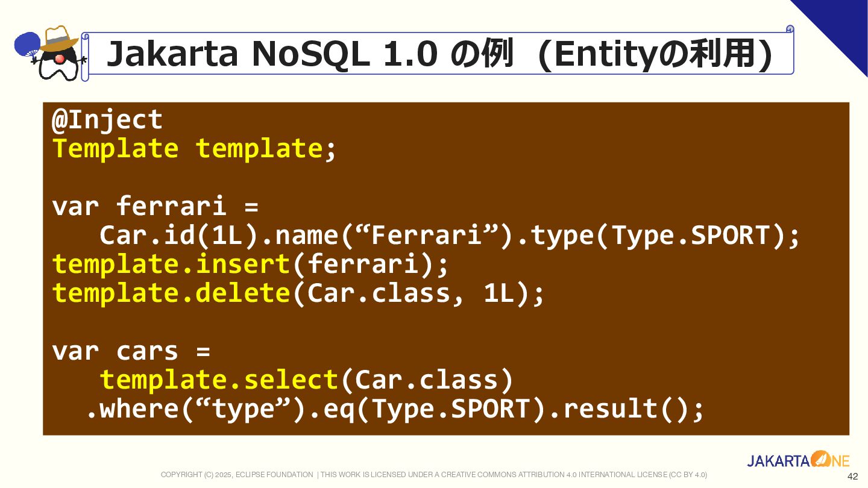This screenshot has width=868, height=488.
Task: Click the 'template.delete(Car.class, 1L);' line
Action: point(298,293)
